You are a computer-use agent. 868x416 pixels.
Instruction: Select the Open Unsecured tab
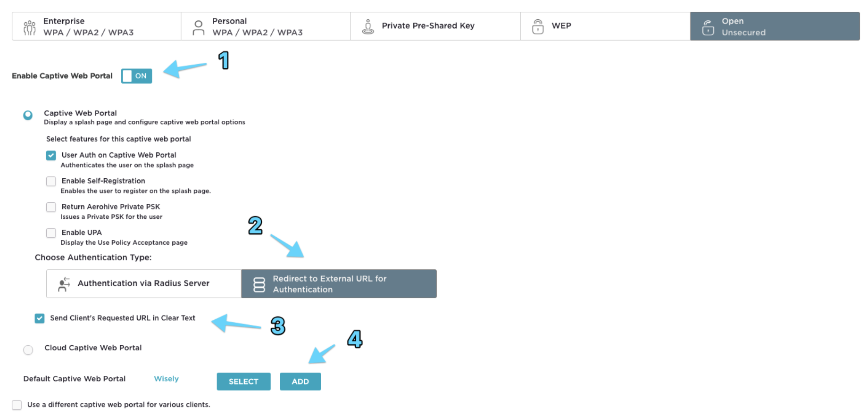775,26
